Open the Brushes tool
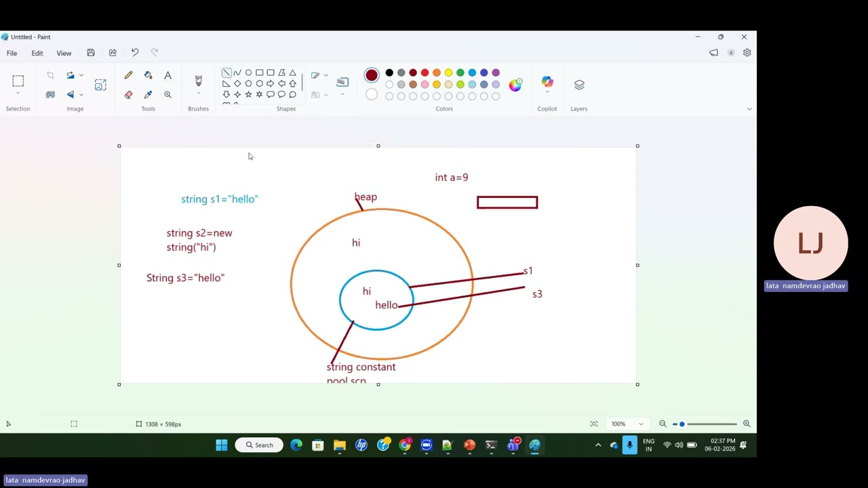This screenshot has width=868, height=488. click(198, 81)
